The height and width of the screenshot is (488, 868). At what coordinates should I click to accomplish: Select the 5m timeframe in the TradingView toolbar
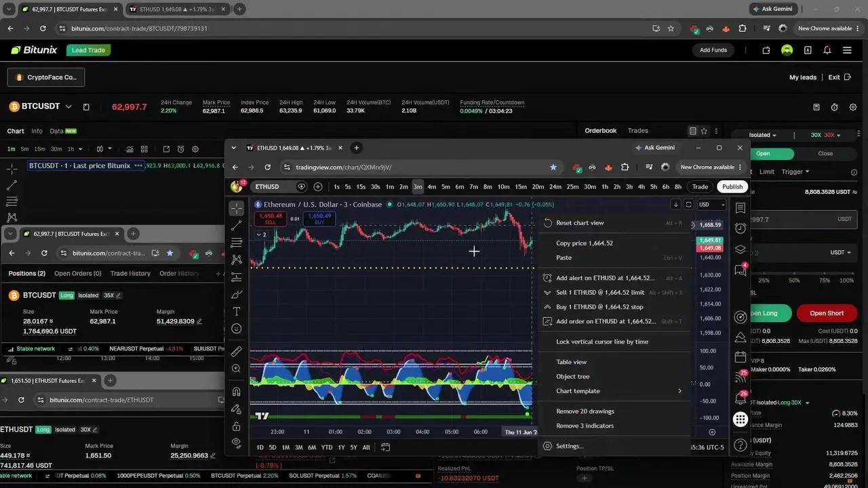[x=446, y=187]
